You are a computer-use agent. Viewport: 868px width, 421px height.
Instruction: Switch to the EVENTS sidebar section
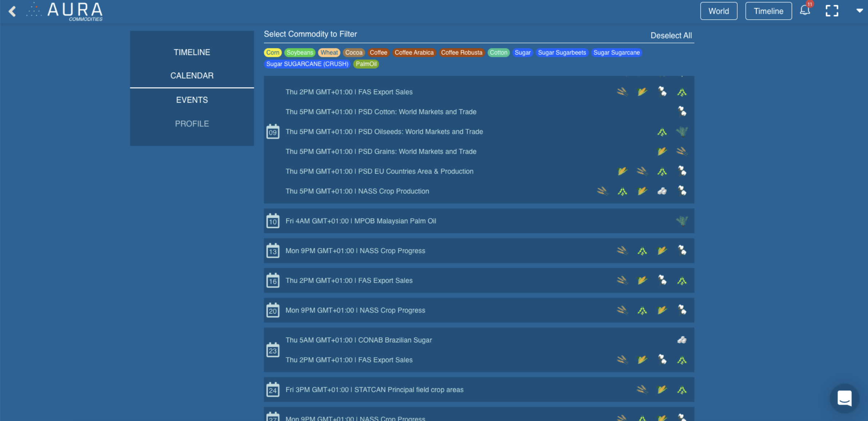pyautogui.click(x=192, y=100)
